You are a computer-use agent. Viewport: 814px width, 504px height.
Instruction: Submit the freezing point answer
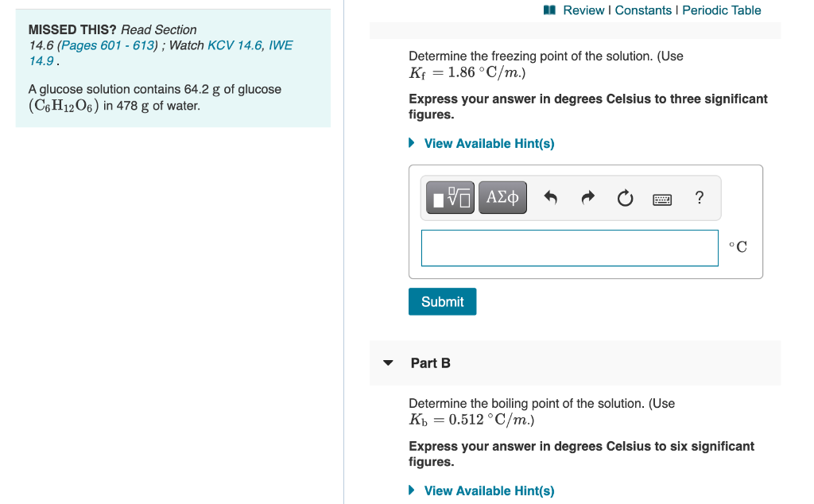[x=442, y=301]
